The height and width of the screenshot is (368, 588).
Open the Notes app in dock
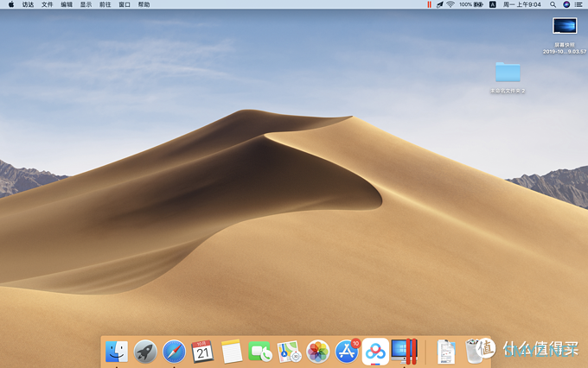click(232, 352)
